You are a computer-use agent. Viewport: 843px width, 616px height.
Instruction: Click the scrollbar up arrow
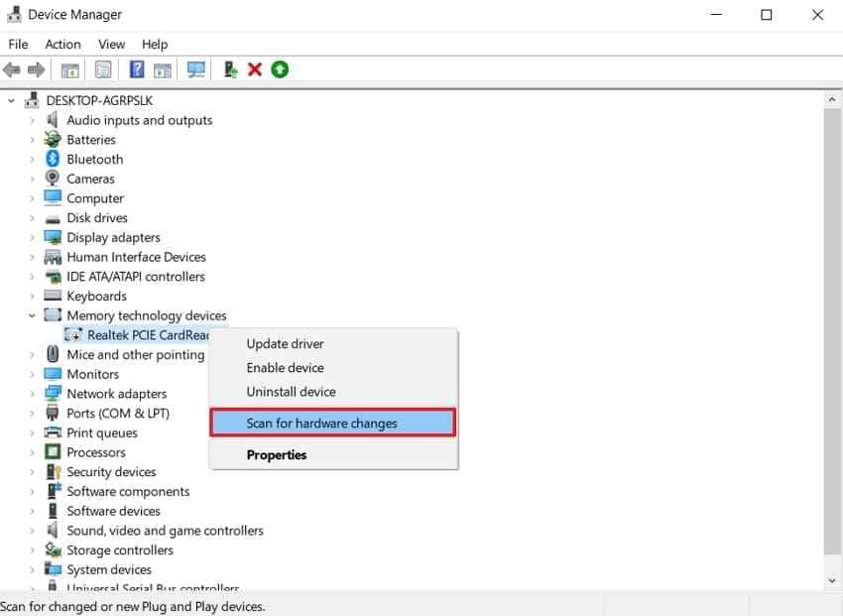(x=831, y=99)
